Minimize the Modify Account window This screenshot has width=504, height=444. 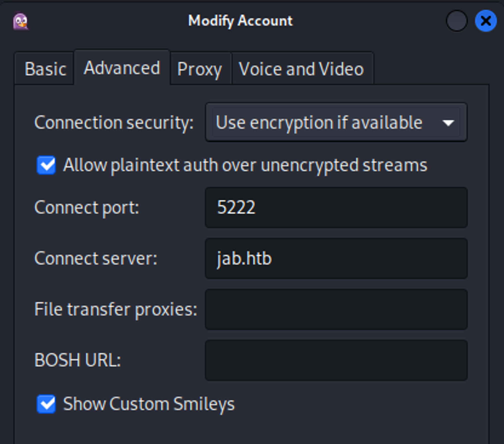pyautogui.click(x=456, y=21)
